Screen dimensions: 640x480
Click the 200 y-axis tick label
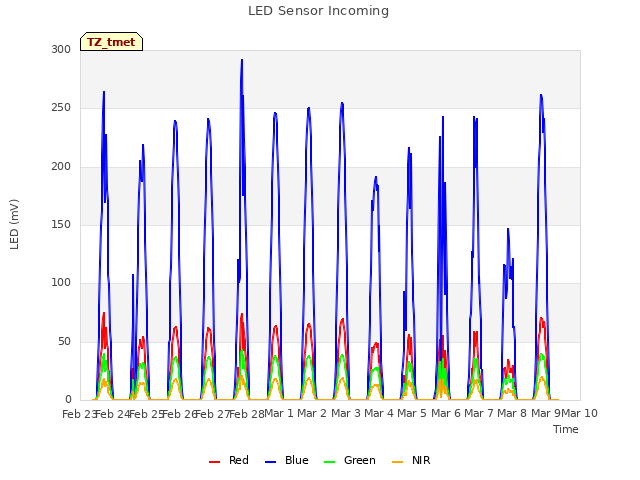pyautogui.click(x=61, y=167)
